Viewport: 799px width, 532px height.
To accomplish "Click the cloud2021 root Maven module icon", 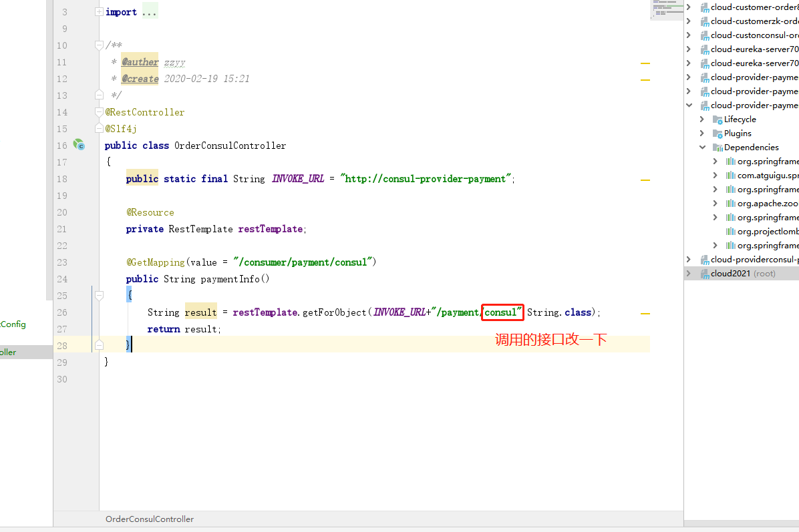I will [705, 274].
